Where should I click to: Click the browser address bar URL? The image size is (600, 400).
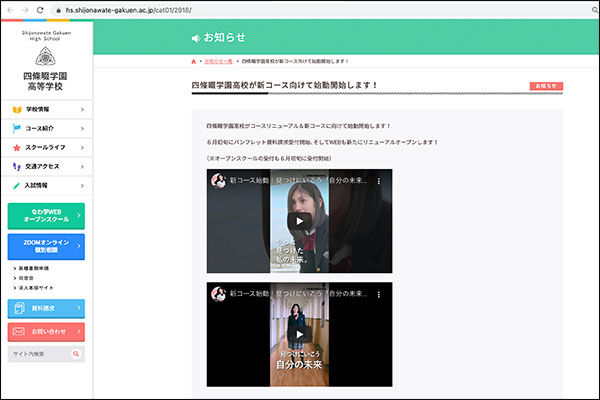129,10
